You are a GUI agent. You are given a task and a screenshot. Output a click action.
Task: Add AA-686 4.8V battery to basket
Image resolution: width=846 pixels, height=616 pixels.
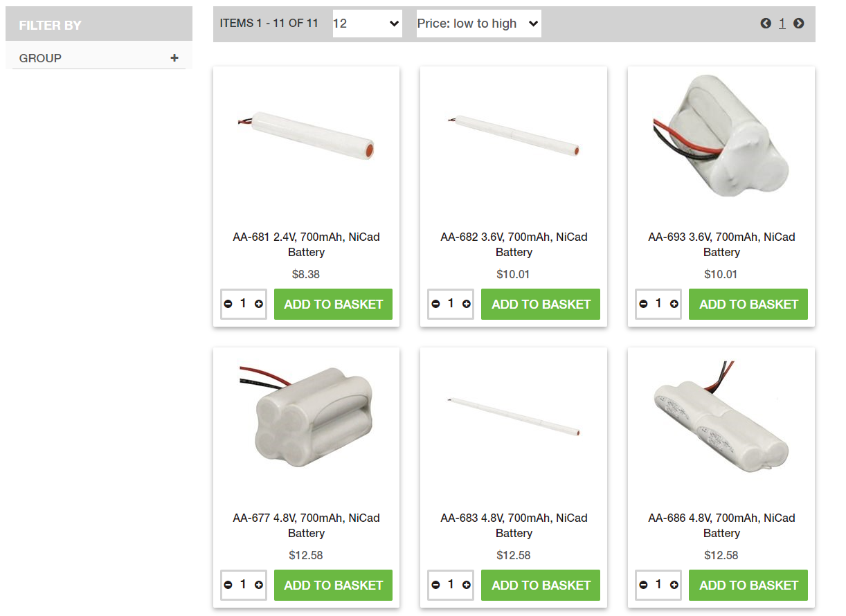[748, 586]
